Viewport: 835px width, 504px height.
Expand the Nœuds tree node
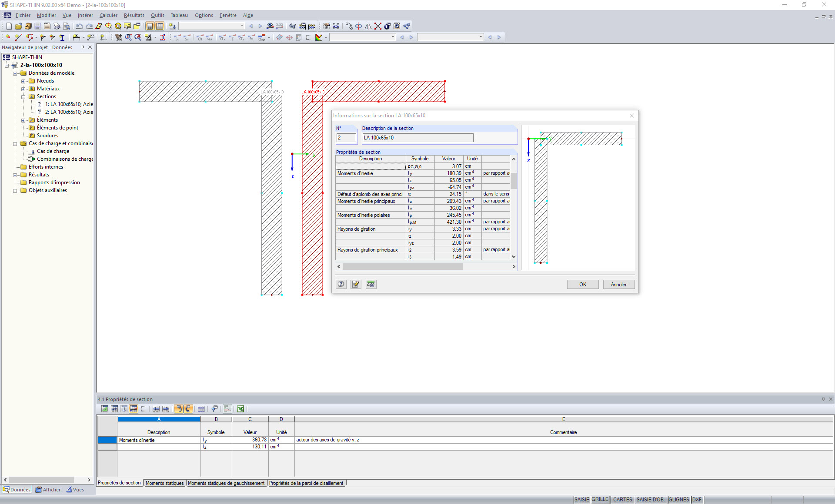click(23, 81)
